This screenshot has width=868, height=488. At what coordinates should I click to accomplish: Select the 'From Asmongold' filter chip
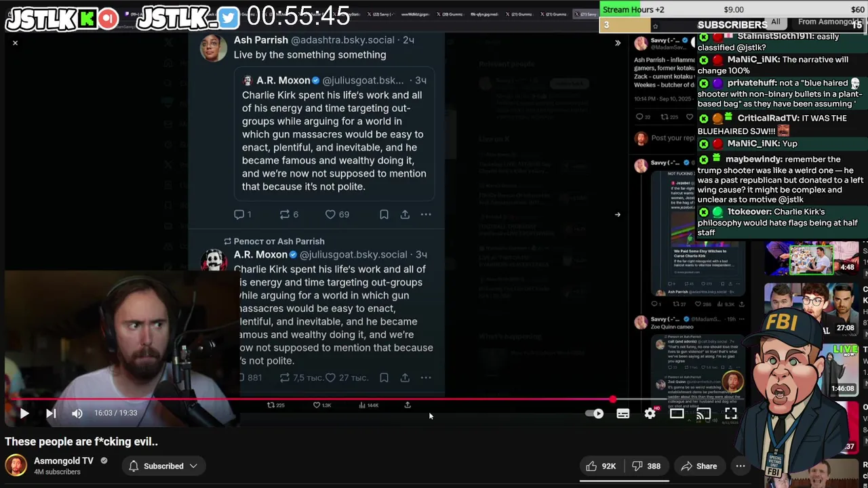click(829, 22)
